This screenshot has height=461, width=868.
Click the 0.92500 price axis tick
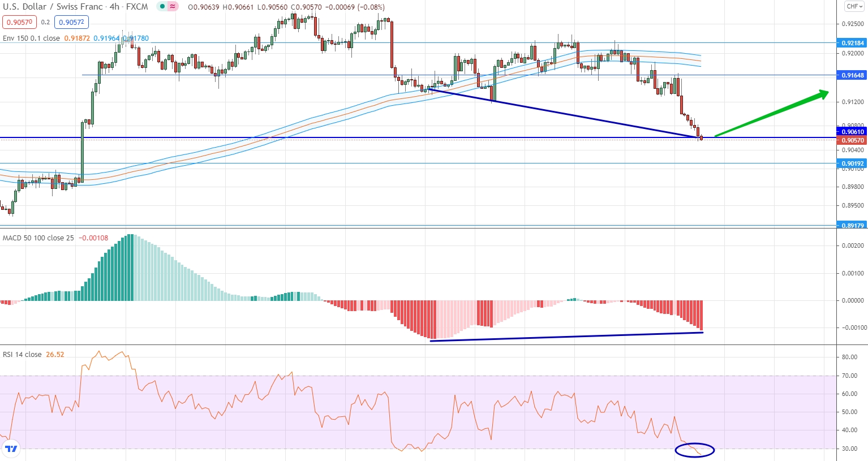pos(853,24)
